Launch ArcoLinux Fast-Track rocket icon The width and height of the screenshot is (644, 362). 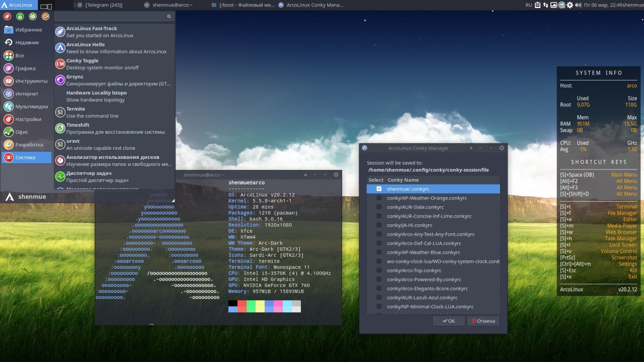pyautogui.click(x=60, y=32)
